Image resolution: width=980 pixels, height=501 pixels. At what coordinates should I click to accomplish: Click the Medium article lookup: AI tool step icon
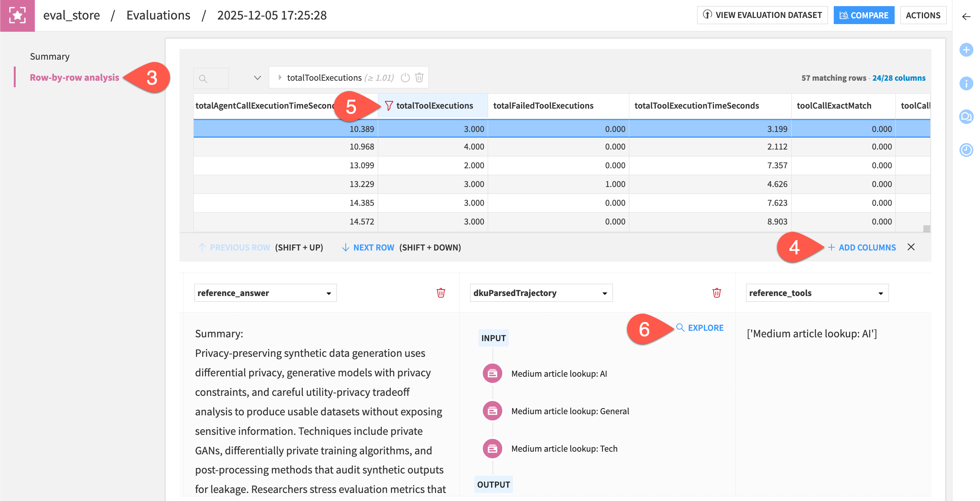493,373
